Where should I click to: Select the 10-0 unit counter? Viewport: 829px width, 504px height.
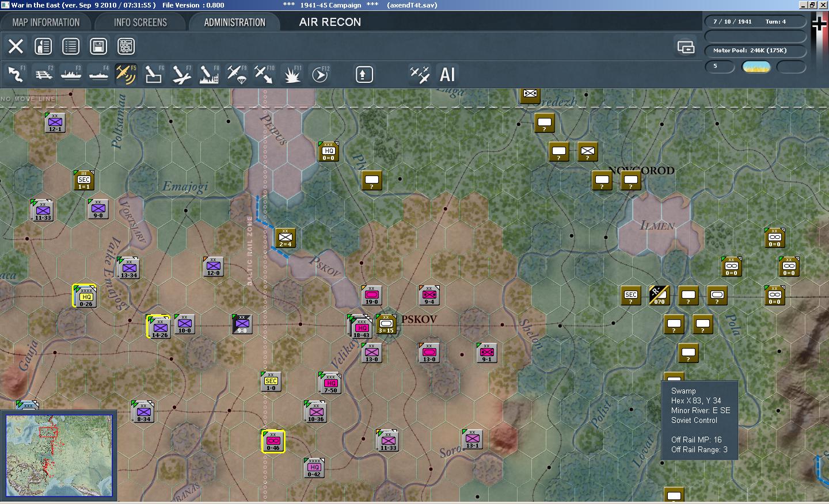click(x=184, y=324)
